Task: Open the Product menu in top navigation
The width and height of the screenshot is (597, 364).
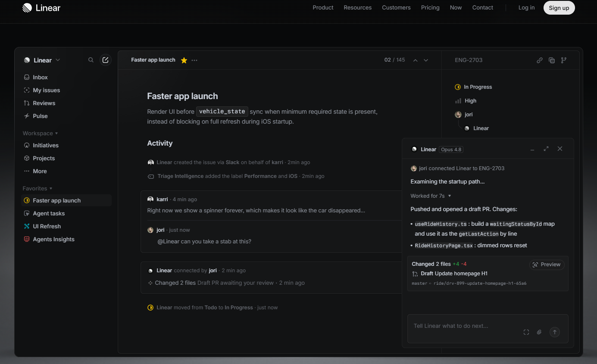Action: pyautogui.click(x=323, y=8)
